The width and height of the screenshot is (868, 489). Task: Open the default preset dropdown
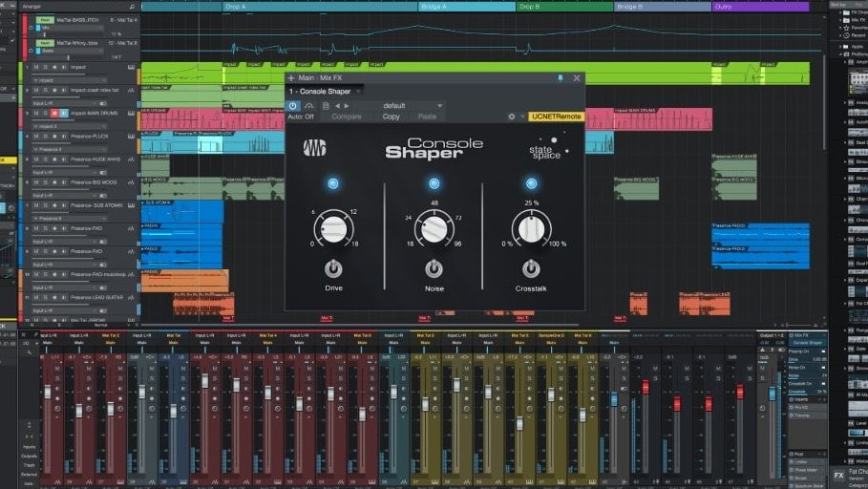coord(413,106)
